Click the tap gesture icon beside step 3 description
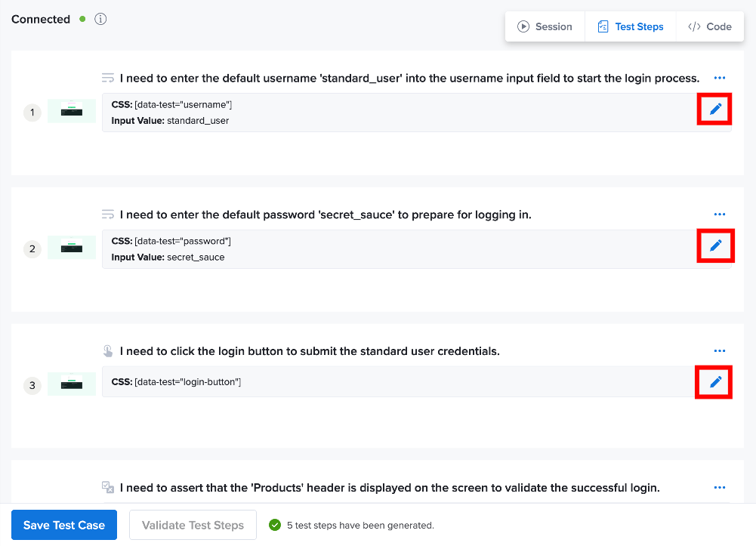The height and width of the screenshot is (546, 756). [108, 351]
